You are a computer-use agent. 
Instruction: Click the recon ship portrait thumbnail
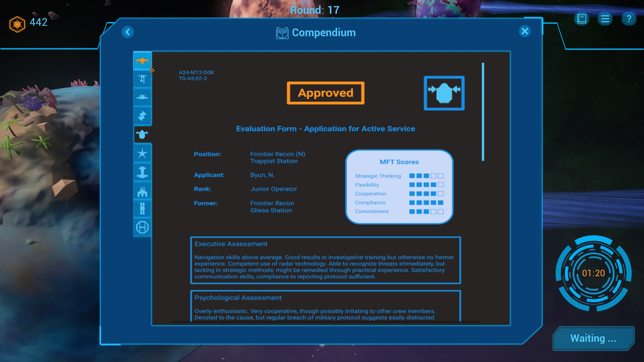click(444, 93)
